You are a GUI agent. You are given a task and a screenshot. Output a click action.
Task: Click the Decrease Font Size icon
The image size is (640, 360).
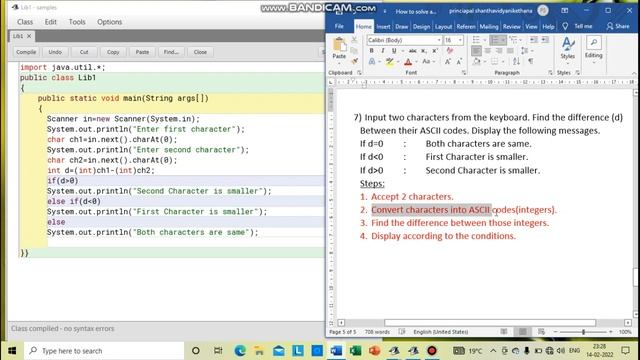[459, 62]
